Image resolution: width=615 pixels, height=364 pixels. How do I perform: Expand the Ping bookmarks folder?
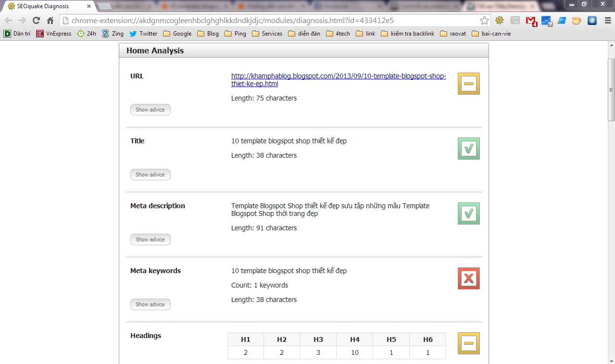235,34
